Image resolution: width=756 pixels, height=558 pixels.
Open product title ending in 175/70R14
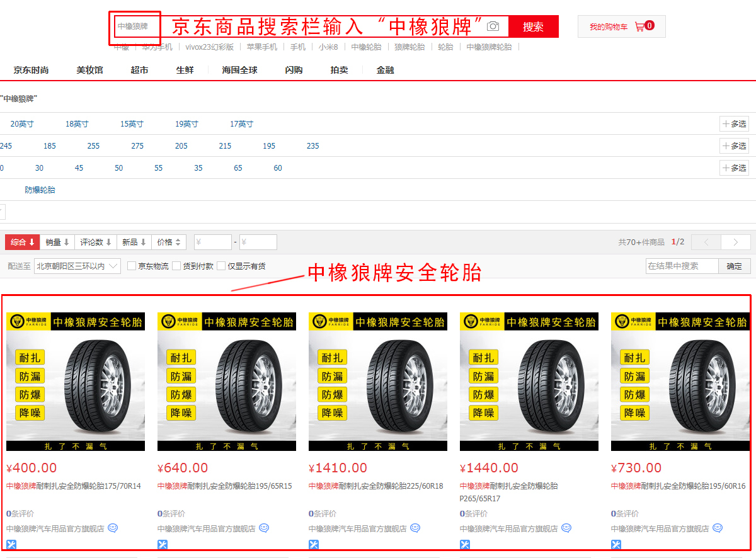(x=74, y=486)
